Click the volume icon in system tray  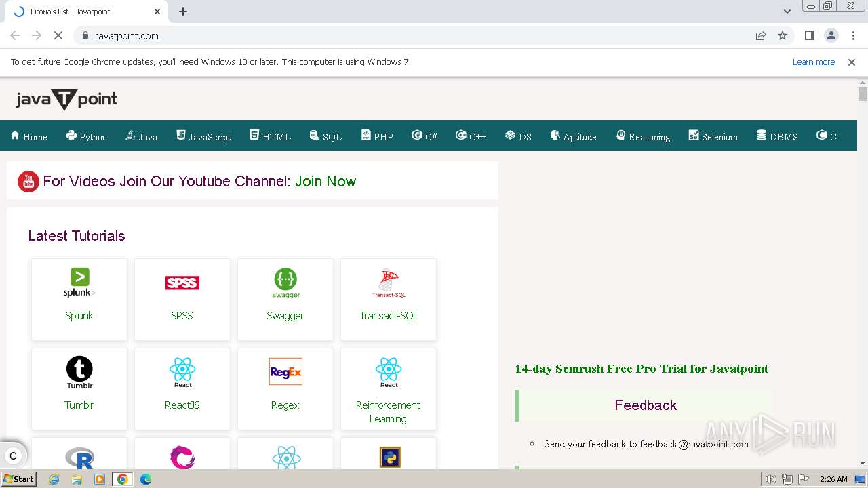tap(771, 479)
